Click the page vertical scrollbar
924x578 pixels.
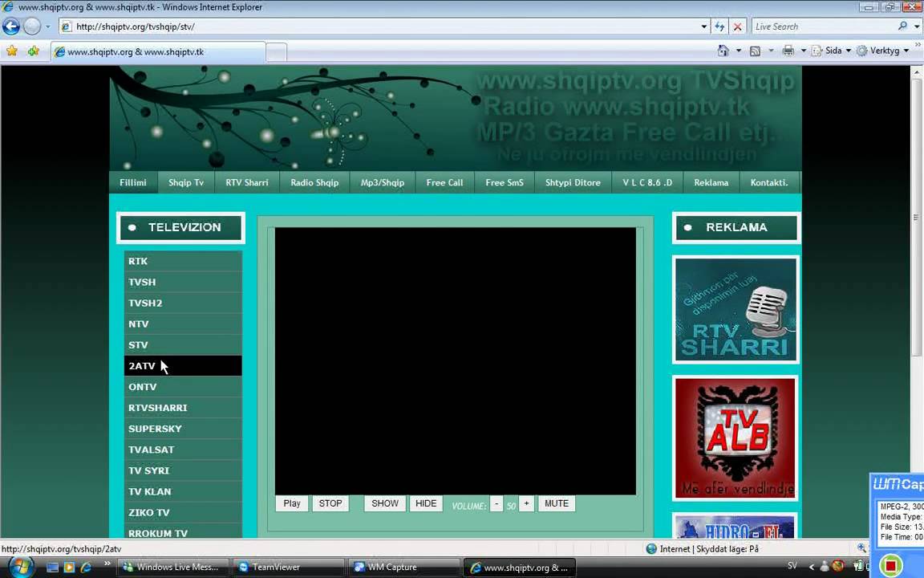[x=916, y=217]
